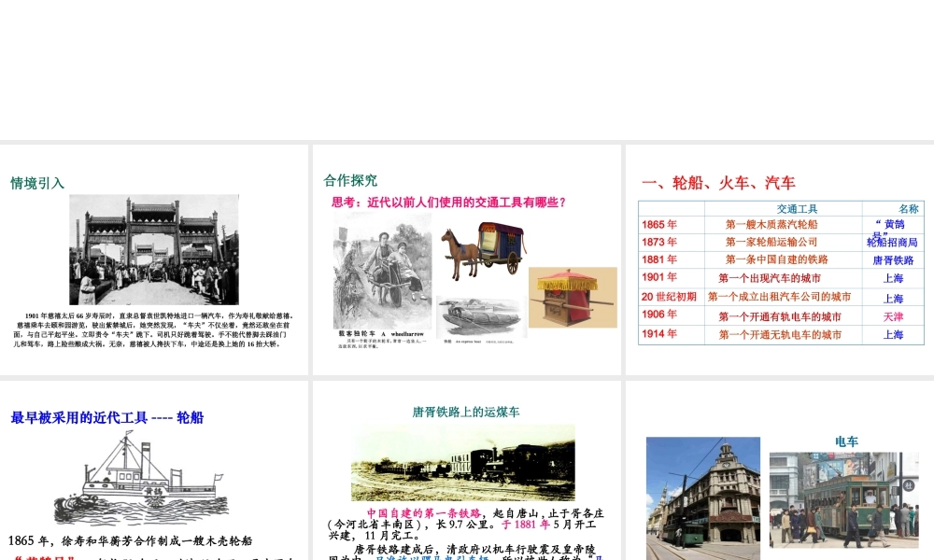Select the 1865 年 cell in the table
The height and width of the screenshot is (560, 934).
659,224
